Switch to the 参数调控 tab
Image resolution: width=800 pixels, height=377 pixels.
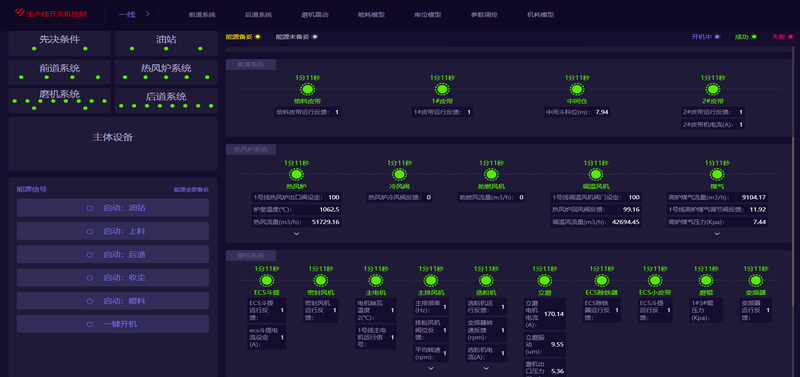tap(484, 15)
